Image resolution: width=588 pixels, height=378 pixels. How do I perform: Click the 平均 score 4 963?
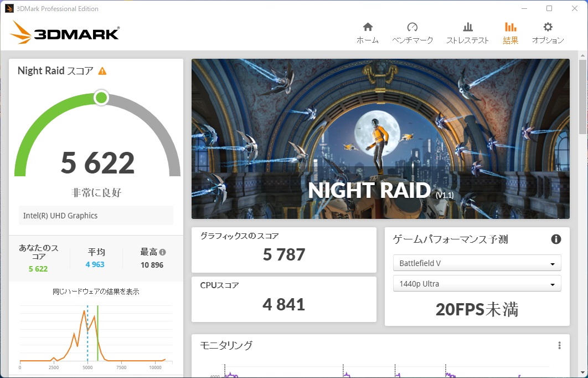pyautogui.click(x=95, y=264)
